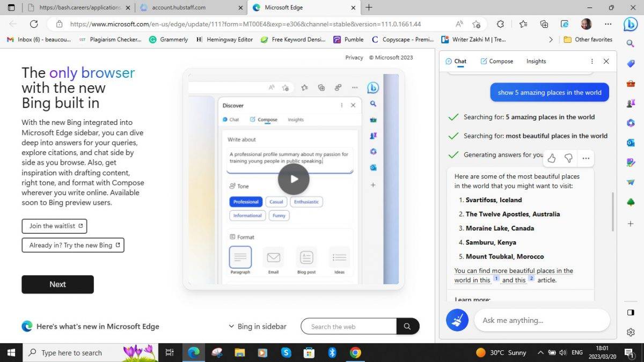The image size is (644, 362).
Task: Switch to the Insights tab
Action: [536, 61]
